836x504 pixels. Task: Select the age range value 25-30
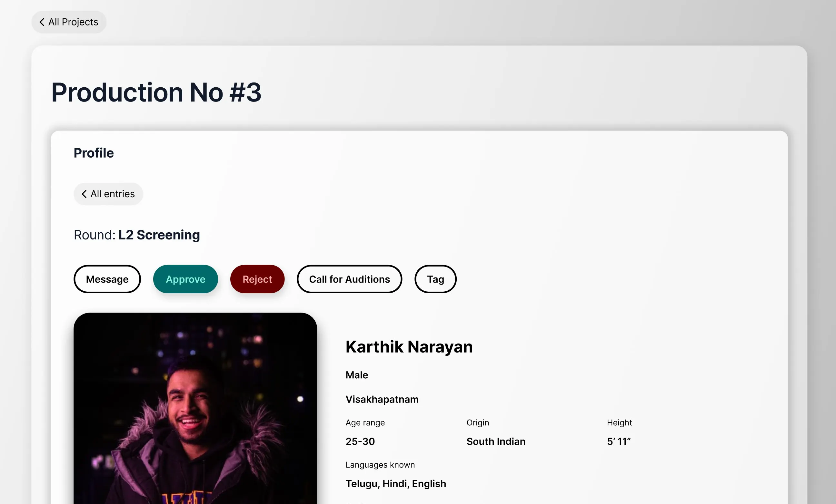360,441
